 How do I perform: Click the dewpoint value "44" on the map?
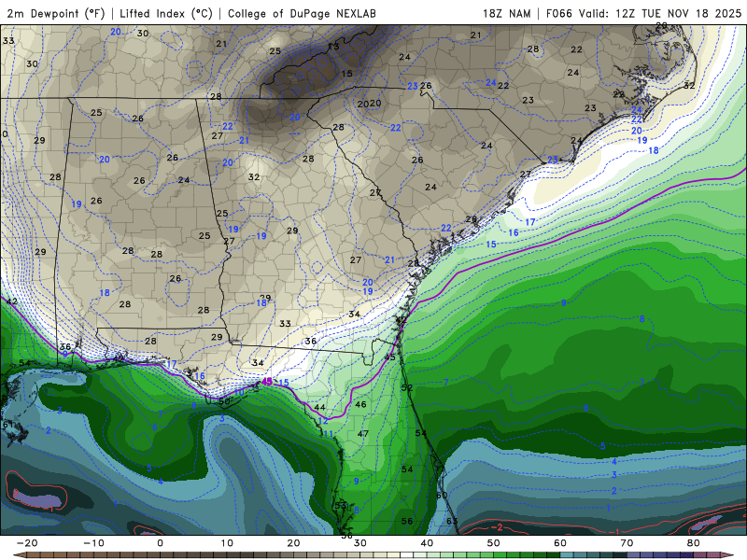coord(319,407)
